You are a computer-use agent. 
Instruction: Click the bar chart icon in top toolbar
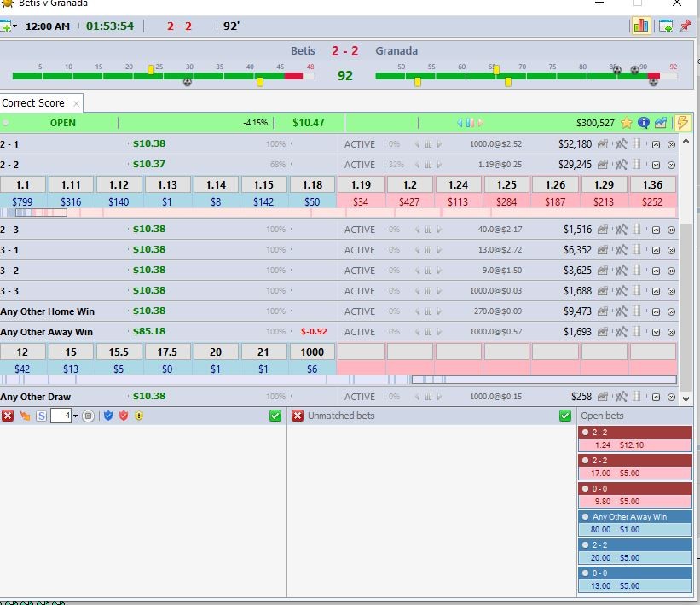click(x=639, y=26)
